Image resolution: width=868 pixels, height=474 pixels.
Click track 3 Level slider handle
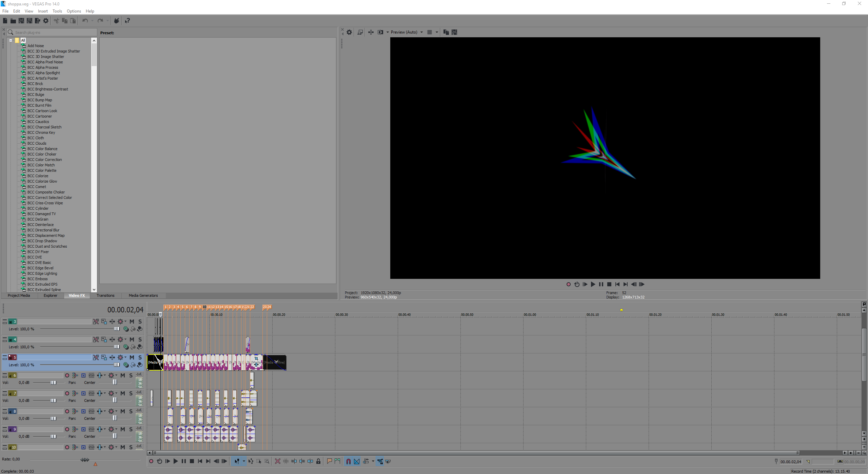click(117, 329)
